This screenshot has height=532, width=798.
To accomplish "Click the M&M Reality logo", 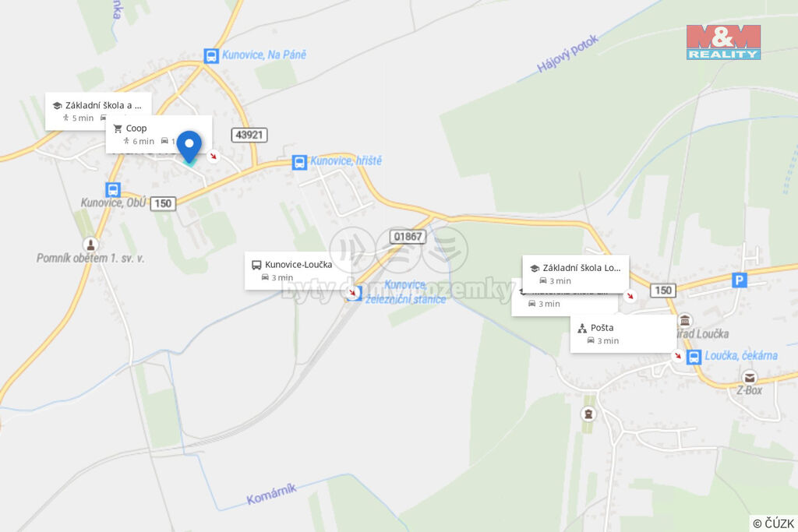I will click(723, 42).
